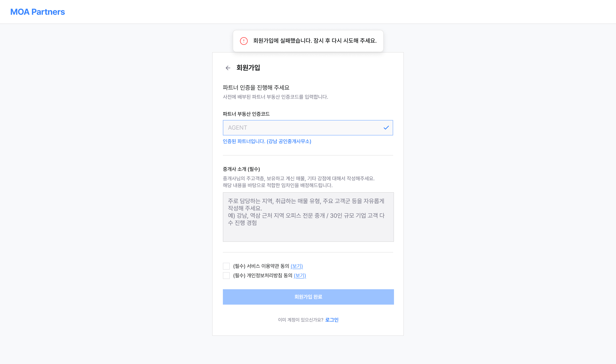
Task: Follow the 로그인 link
Action: pyautogui.click(x=332, y=320)
